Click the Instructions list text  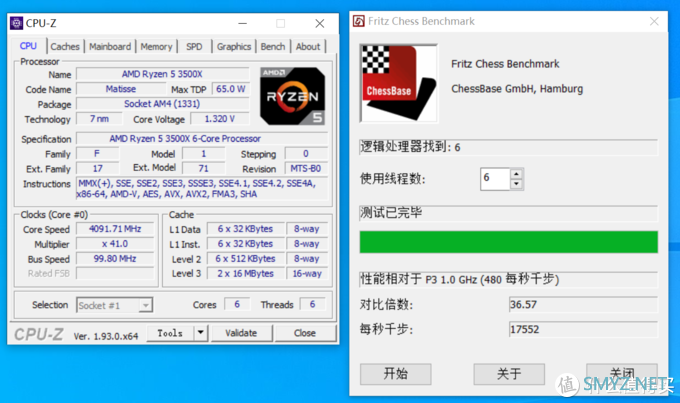pos(202,189)
